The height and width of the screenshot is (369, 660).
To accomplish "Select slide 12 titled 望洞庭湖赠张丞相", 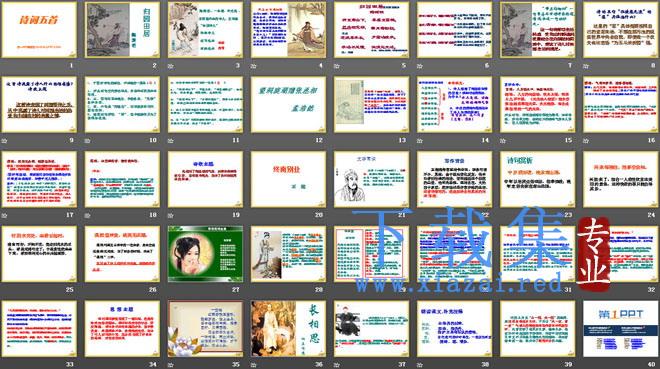I will tap(288, 105).
